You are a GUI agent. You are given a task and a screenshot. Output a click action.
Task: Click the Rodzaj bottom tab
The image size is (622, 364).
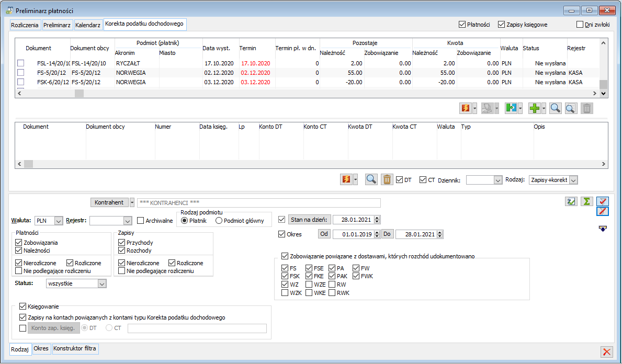[20, 349]
